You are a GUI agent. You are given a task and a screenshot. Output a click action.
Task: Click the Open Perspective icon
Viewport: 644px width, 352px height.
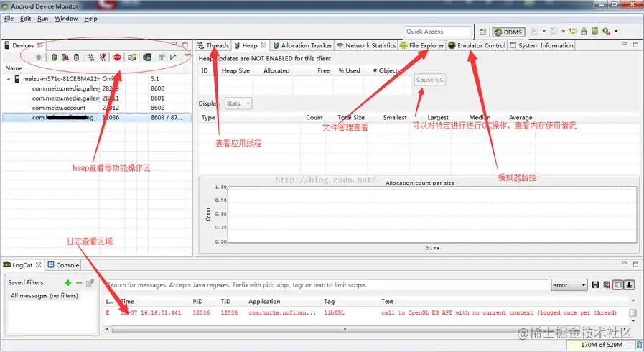coord(483,32)
